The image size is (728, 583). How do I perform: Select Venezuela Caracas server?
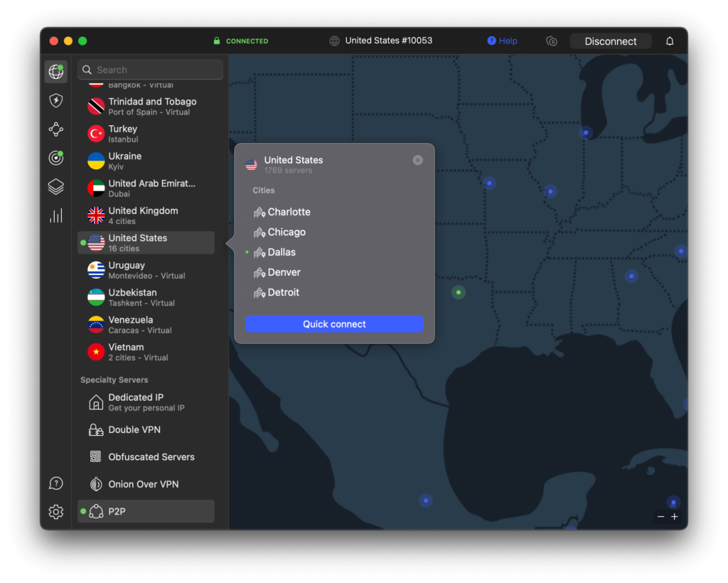(x=146, y=324)
